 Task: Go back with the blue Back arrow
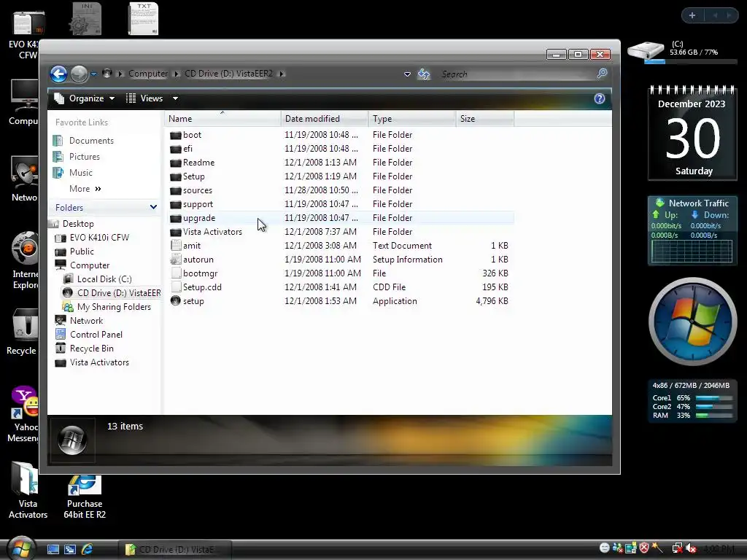58,74
